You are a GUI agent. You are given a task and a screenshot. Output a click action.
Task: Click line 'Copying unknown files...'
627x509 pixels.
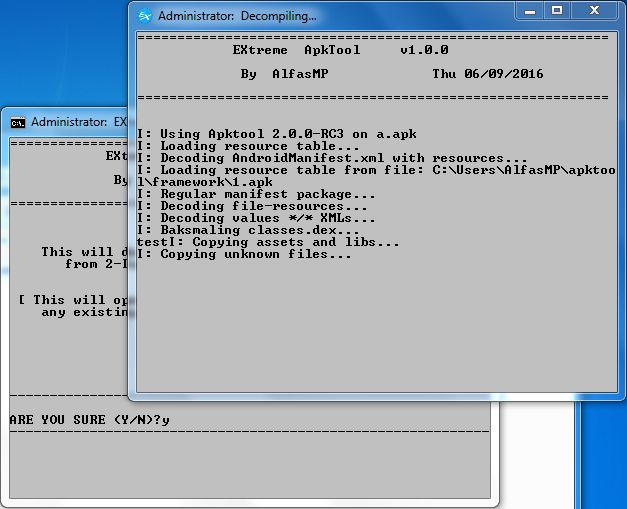pyautogui.click(x=244, y=254)
